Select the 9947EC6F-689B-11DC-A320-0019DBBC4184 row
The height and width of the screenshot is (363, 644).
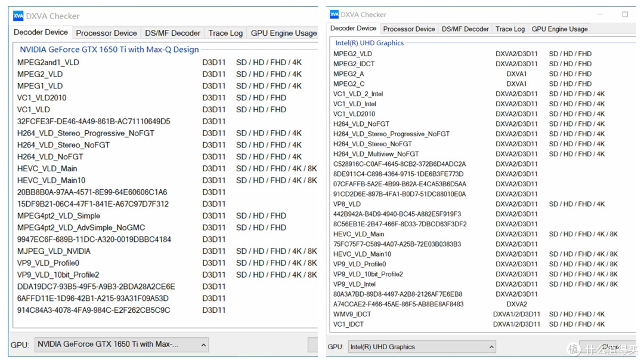pos(122,239)
